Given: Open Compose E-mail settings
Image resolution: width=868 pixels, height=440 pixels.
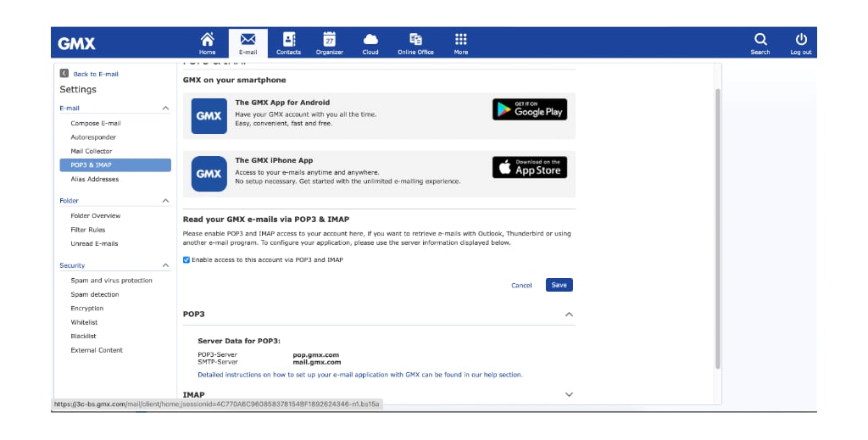Looking at the screenshot, I should click(96, 124).
